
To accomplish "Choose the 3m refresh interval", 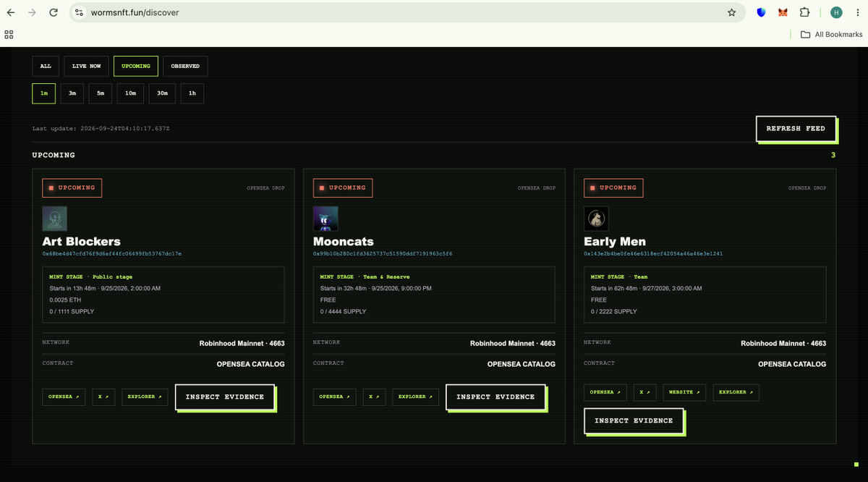I will [x=72, y=93].
